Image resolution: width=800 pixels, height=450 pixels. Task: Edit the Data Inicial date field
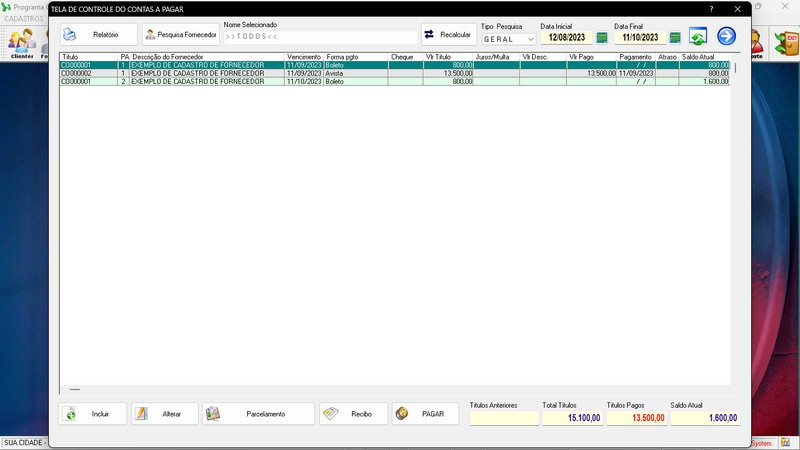point(566,38)
